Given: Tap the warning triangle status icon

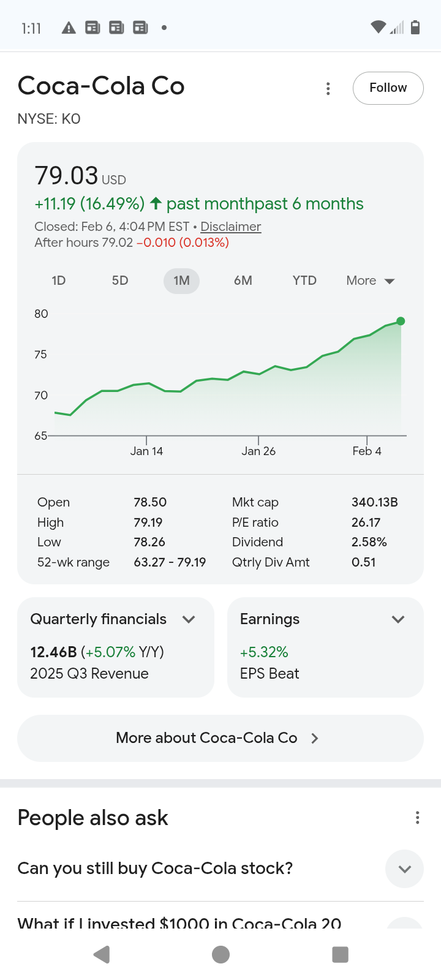Looking at the screenshot, I should coord(69,28).
